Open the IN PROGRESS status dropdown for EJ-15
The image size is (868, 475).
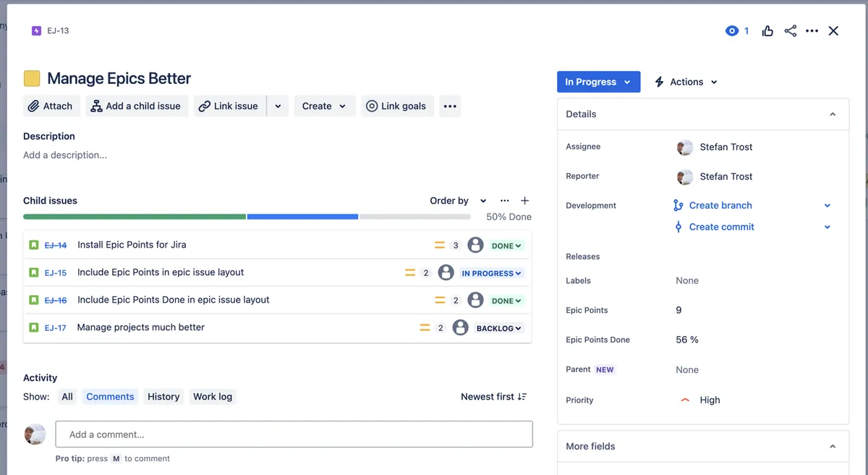pyautogui.click(x=492, y=273)
